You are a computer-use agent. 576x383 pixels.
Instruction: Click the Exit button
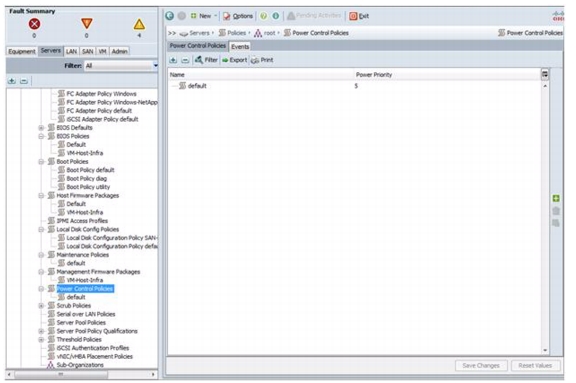(359, 16)
